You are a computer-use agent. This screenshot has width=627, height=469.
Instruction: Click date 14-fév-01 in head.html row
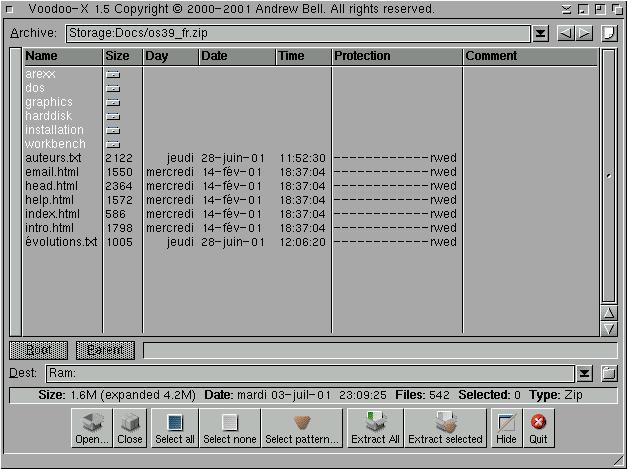click(x=232, y=186)
